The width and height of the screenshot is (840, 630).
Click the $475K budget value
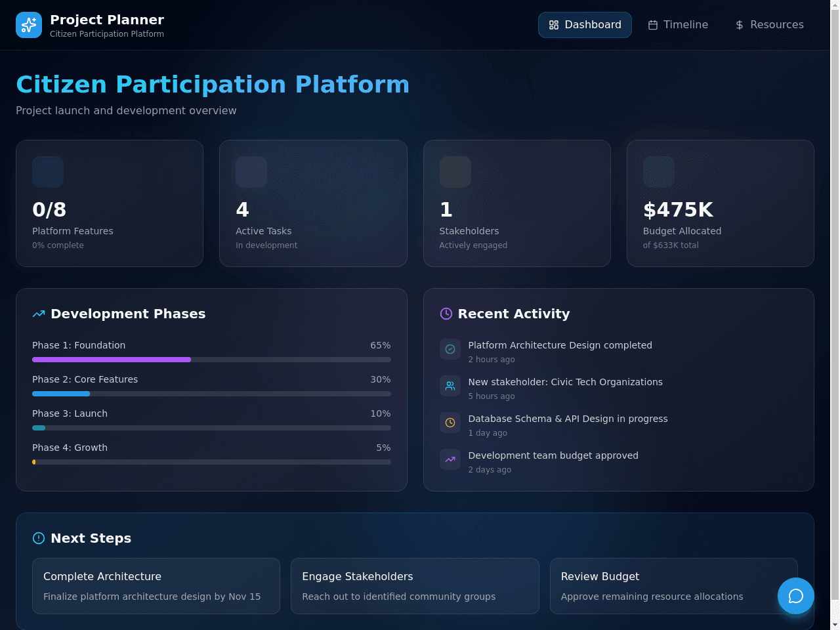(678, 209)
